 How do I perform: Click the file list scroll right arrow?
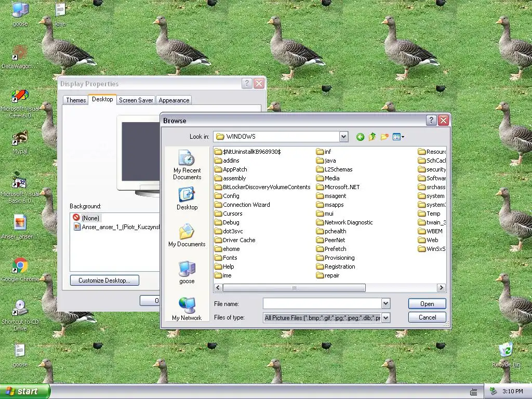pyautogui.click(x=441, y=288)
